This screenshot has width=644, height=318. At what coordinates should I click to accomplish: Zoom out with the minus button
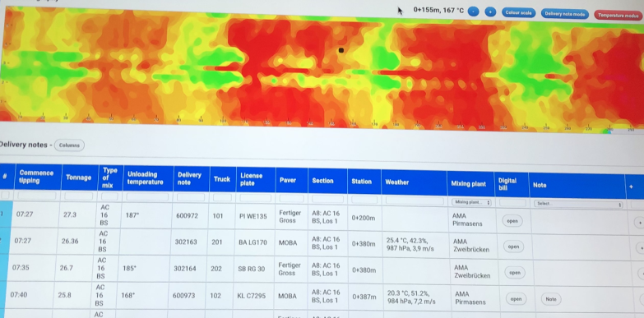tap(474, 12)
